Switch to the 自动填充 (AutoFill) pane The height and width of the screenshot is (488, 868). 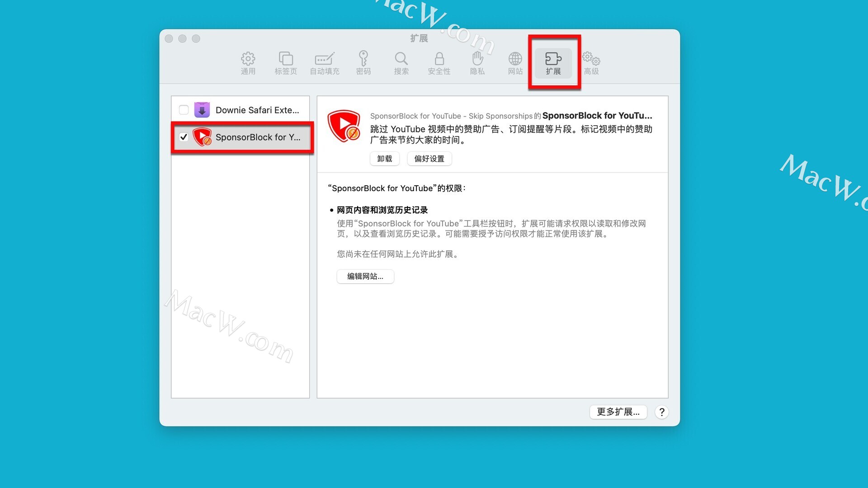pyautogui.click(x=325, y=63)
